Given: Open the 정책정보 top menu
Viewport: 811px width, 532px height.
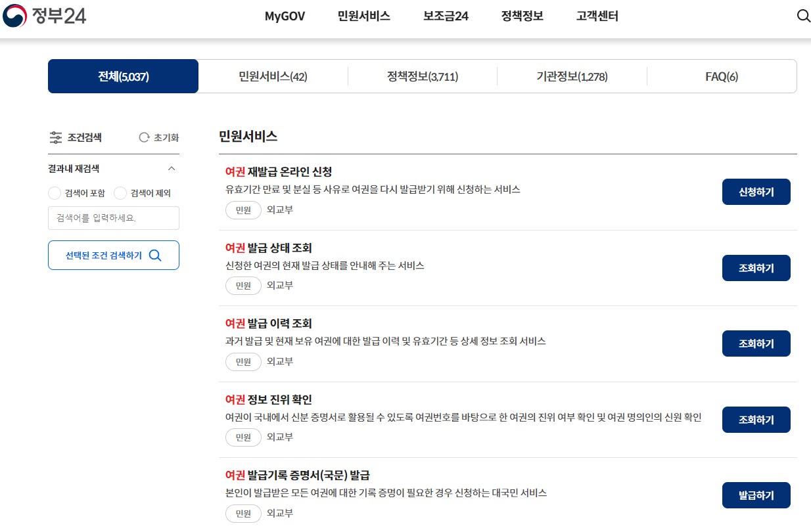Looking at the screenshot, I should (x=522, y=16).
